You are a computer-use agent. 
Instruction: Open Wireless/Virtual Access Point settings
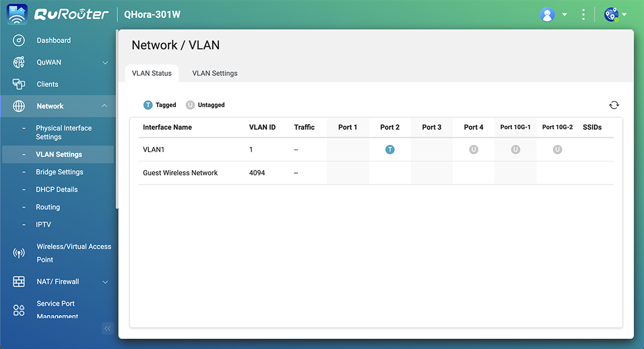74,253
